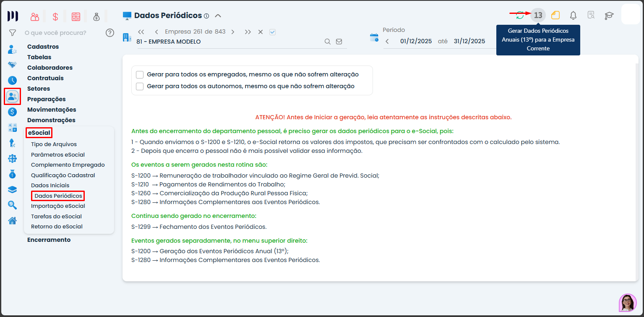This screenshot has width=644, height=317.
Task: Enable 'Gerar para todos os empregados' checkbox
Action: coord(140,75)
